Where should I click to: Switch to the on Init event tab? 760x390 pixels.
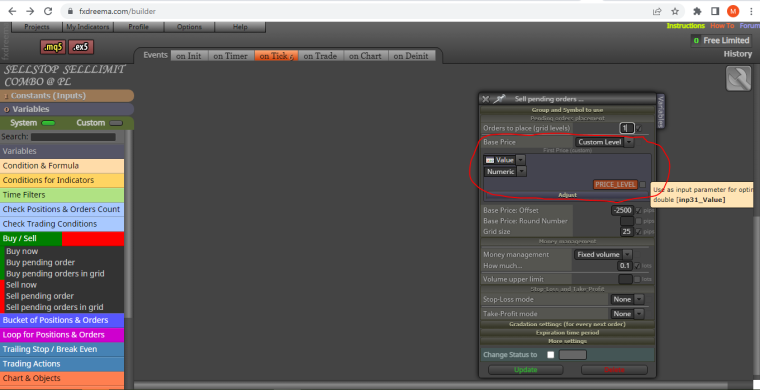tap(189, 56)
